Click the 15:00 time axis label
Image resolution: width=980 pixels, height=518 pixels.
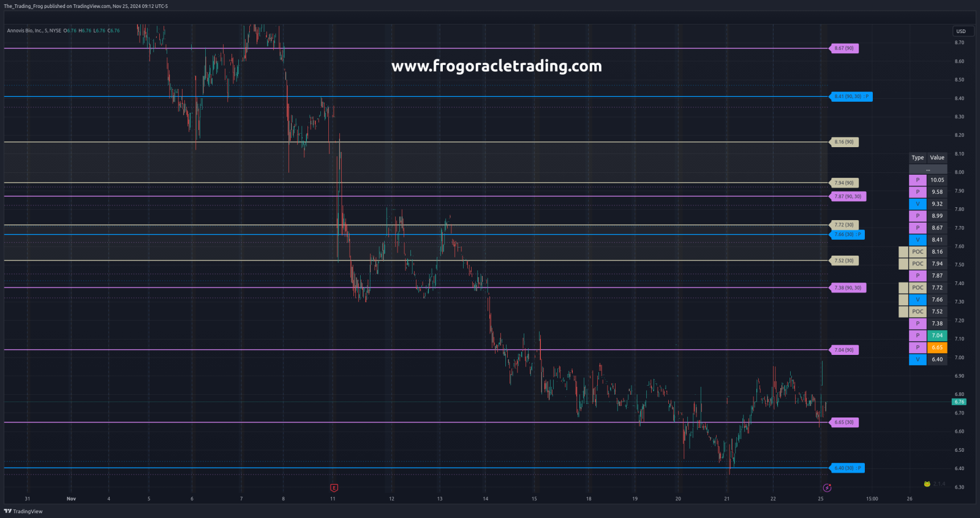click(872, 499)
